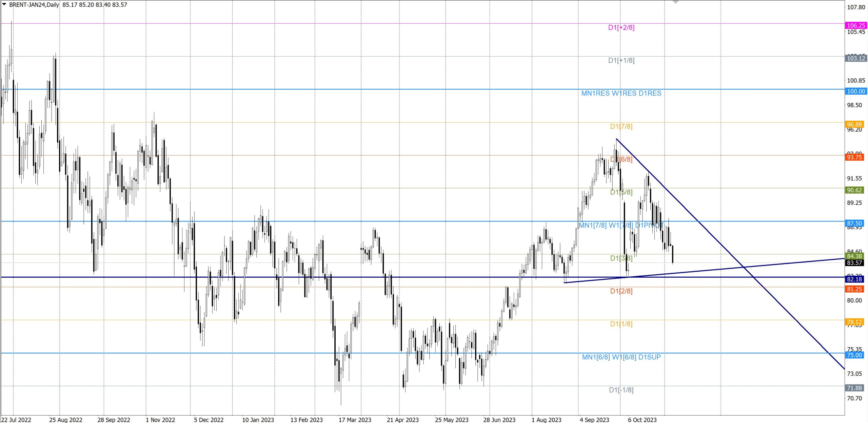
Task: Click the D1[1/8] level label
Action: point(621,324)
